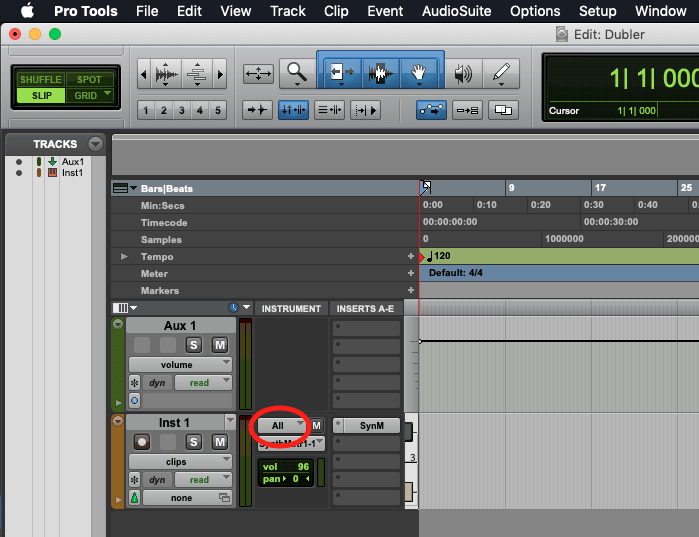Click audio waveform zoom icon
The height and width of the screenshot is (537, 699).
click(166, 74)
